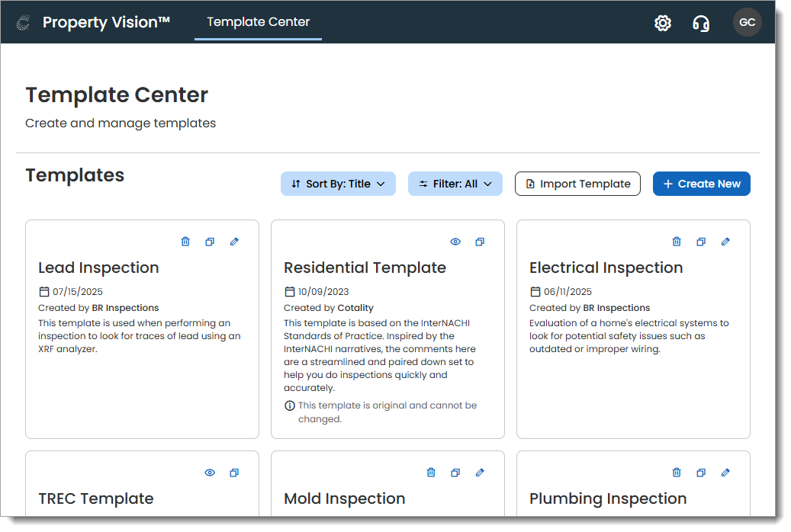This screenshot has width=791, height=532.
Task: Switch to the Template Center tab
Action: point(258,22)
